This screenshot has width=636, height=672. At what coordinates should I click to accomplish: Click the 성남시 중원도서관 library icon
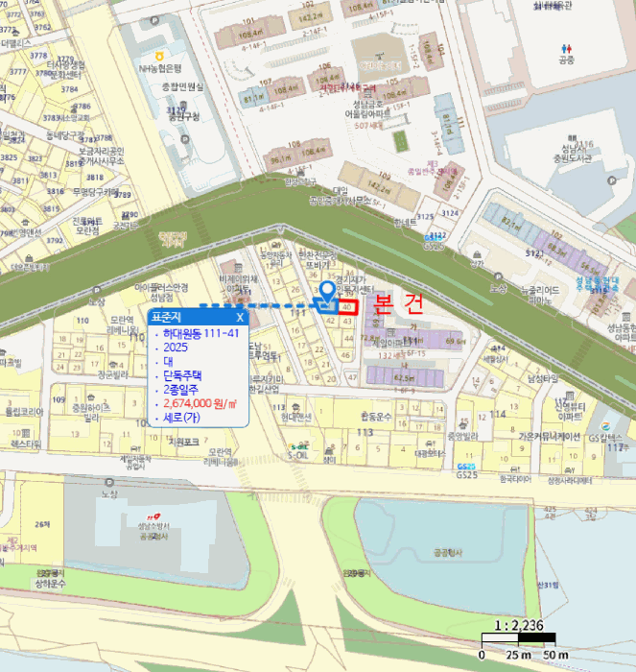click(x=572, y=138)
